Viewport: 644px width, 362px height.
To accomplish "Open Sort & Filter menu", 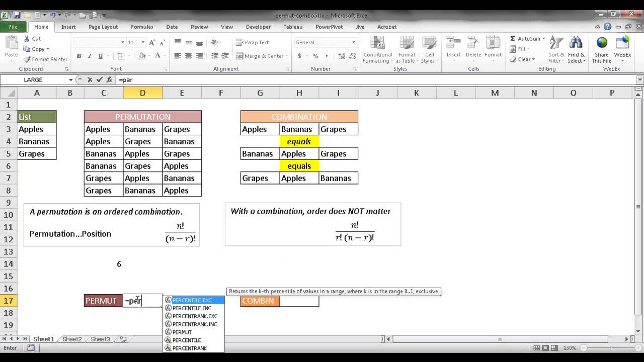I will point(556,50).
